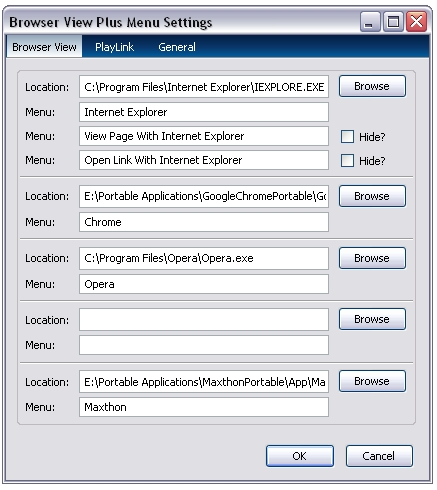Click the IEXPLORE.EXE location field
The image size is (437, 490).
(x=204, y=87)
